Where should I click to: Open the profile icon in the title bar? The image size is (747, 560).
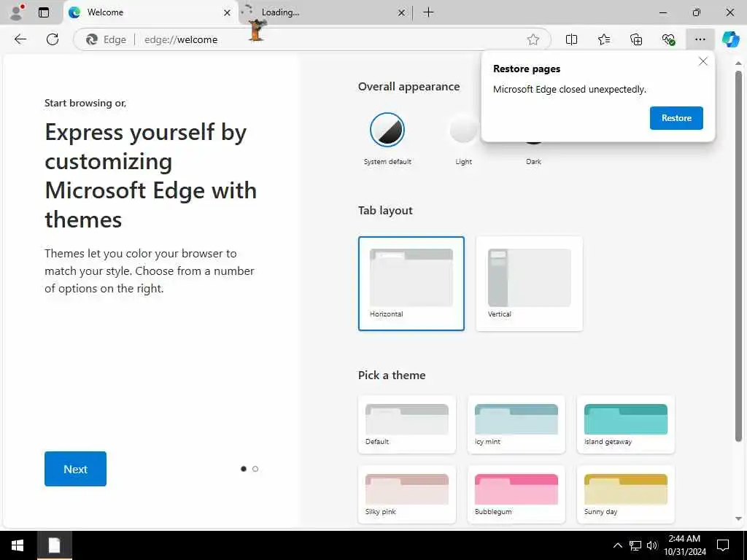pos(17,12)
